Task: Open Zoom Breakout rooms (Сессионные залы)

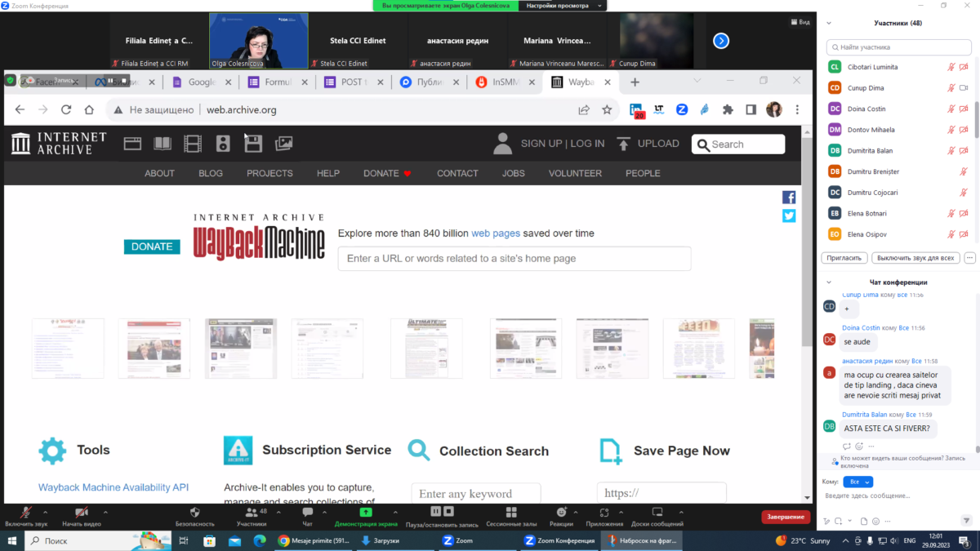Action: pyautogui.click(x=511, y=516)
